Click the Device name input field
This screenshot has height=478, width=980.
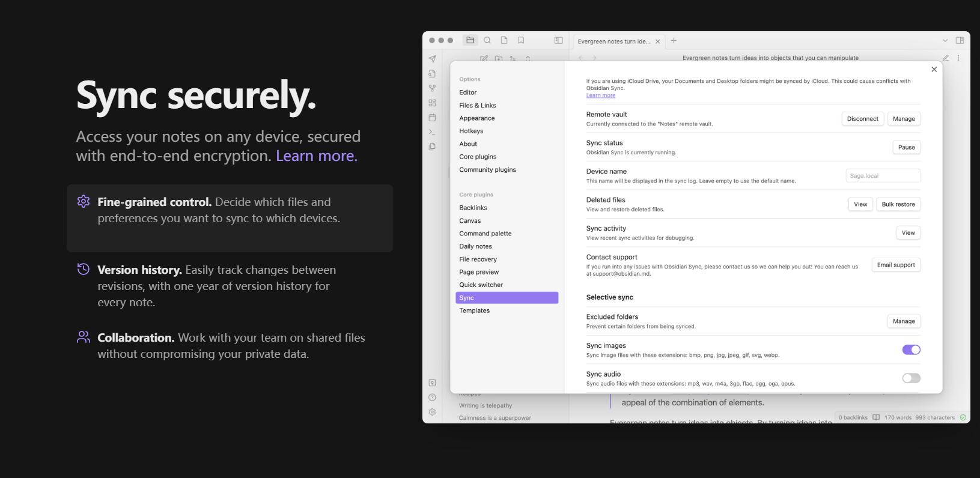883,176
